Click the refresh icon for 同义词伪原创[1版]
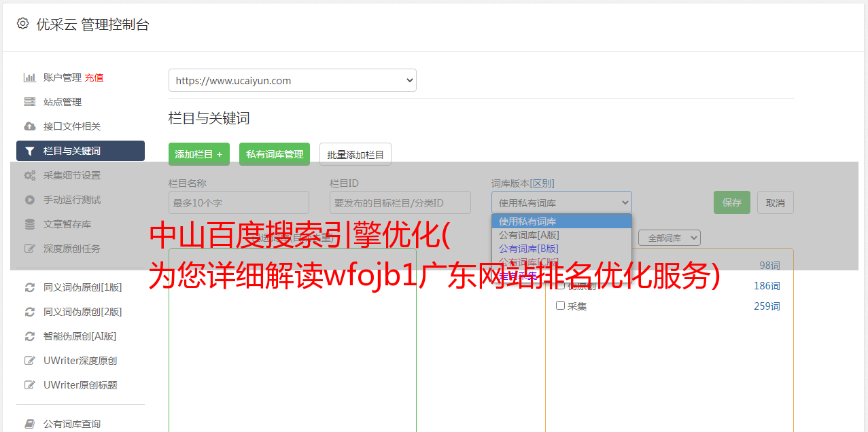 [x=30, y=287]
